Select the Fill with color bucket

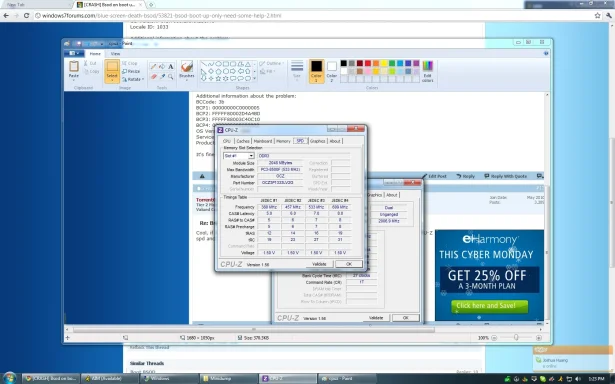[162, 67]
